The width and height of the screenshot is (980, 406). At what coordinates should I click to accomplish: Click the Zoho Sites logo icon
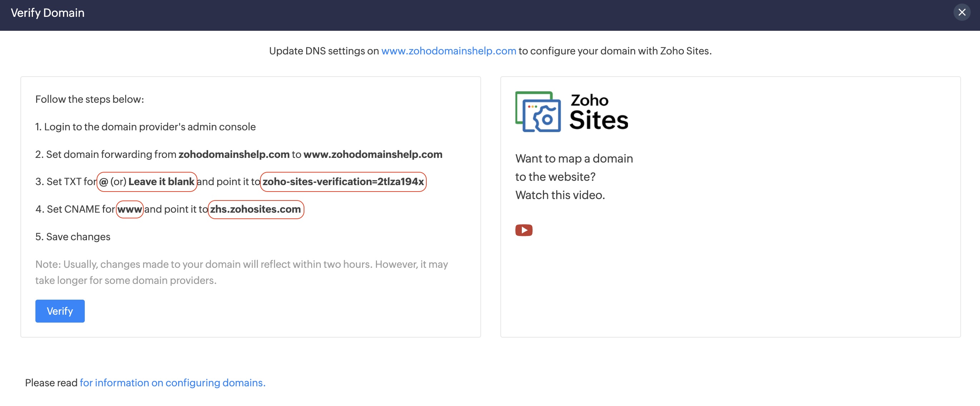[538, 112]
